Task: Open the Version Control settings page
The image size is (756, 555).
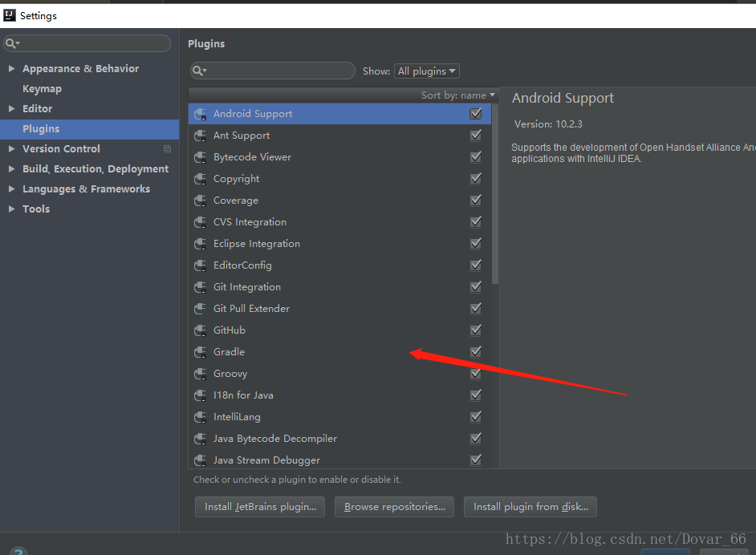Action: (x=61, y=149)
